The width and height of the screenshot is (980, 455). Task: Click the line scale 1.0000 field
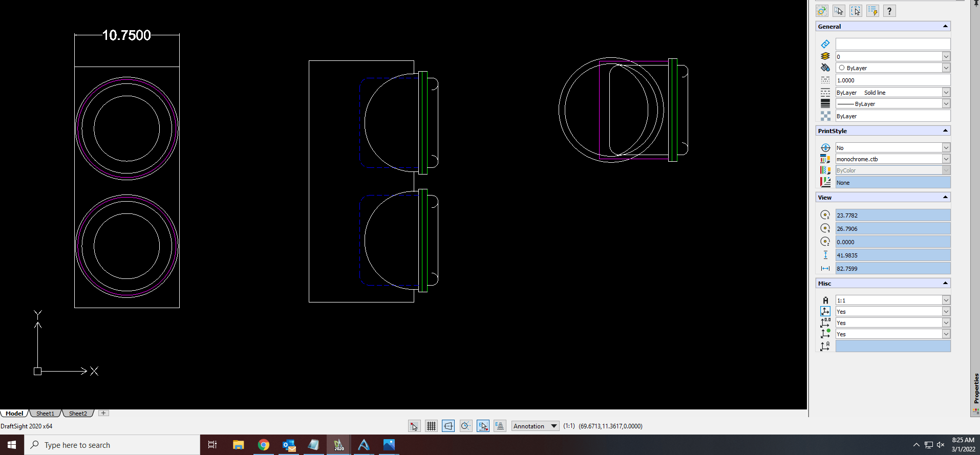(x=893, y=80)
